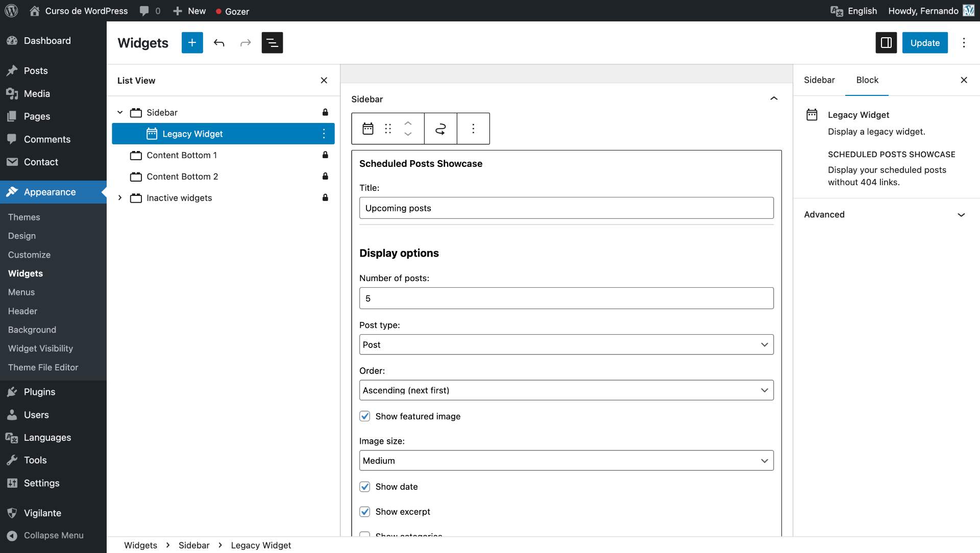980x553 pixels.
Task: Open the three-dot options menu beside Update
Action: 964,43
